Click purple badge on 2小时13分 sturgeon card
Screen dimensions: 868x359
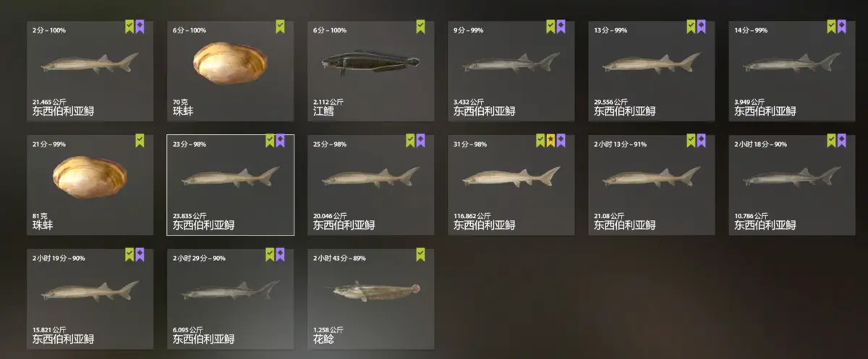tap(701, 141)
